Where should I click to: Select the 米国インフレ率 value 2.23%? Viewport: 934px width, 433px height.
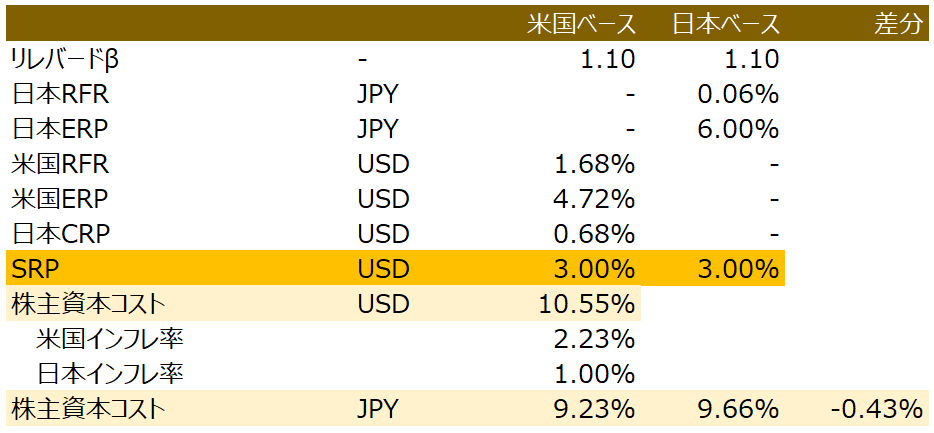click(x=594, y=339)
